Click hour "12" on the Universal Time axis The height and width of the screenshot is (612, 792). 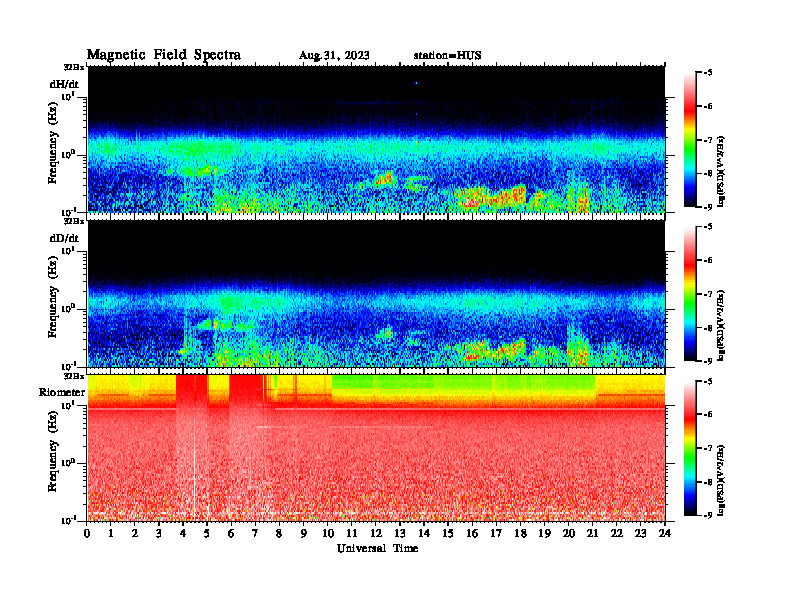[375, 533]
